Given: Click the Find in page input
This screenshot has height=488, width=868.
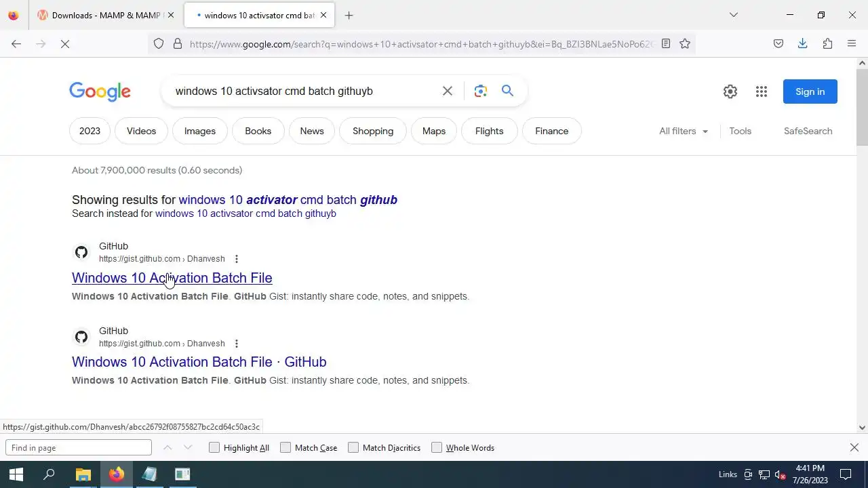Looking at the screenshot, I should tap(79, 447).
